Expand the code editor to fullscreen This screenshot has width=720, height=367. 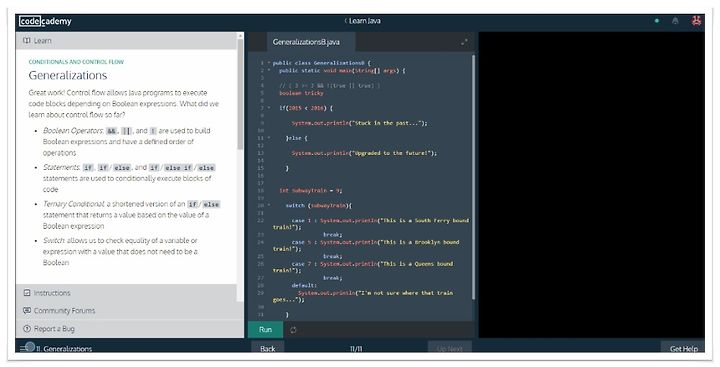click(x=464, y=42)
